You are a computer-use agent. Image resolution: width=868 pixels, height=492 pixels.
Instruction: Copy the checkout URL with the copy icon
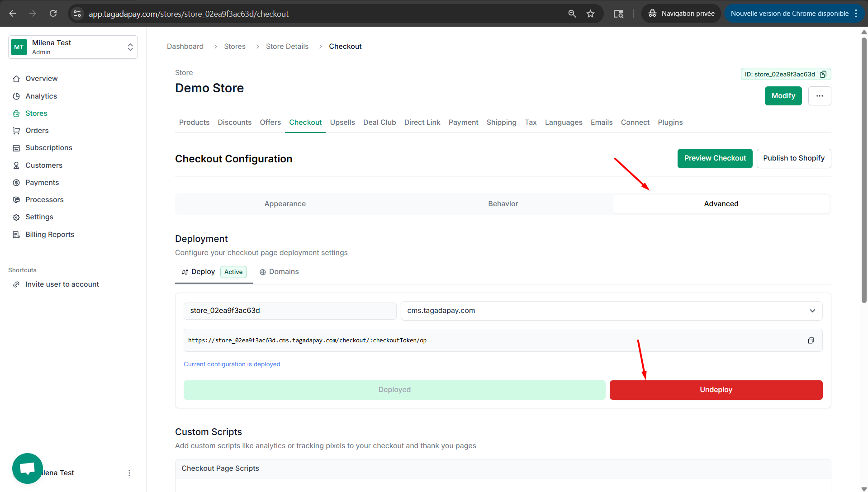pos(811,341)
